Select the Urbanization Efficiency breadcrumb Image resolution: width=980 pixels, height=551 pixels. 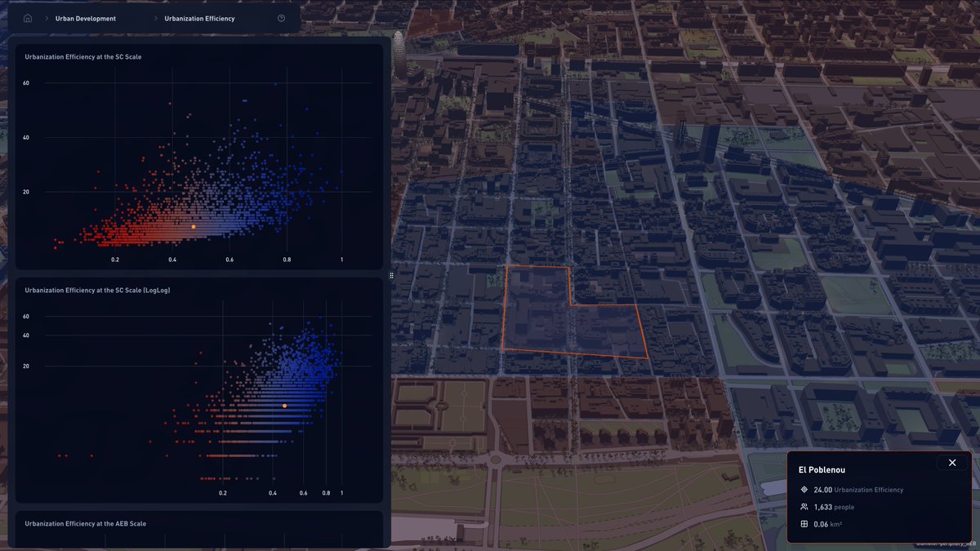(x=199, y=18)
